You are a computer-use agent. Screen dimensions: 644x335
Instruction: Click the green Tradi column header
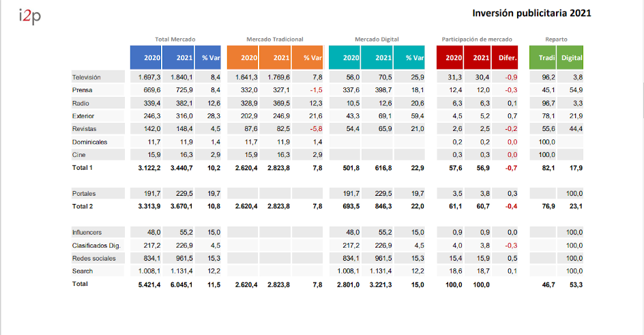(x=544, y=58)
